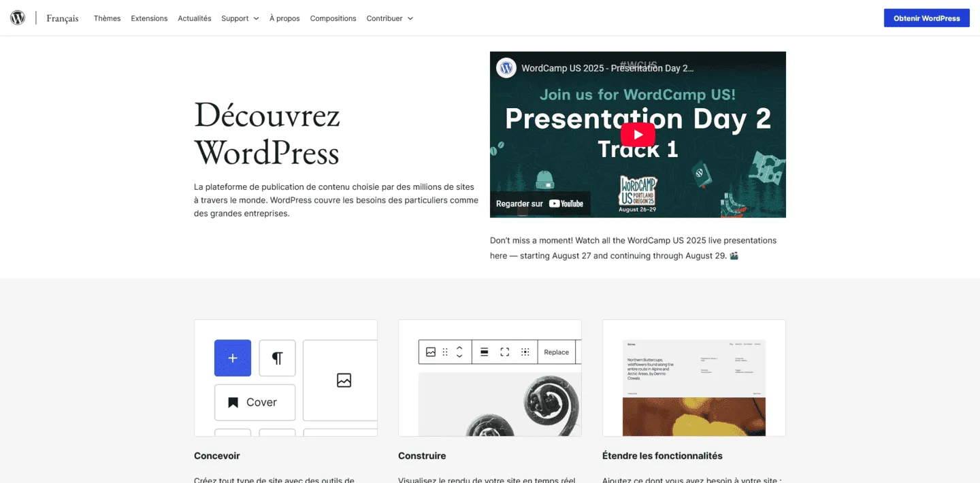Click the Replace button in the block toolbar
This screenshot has height=483, width=980.
(x=556, y=352)
